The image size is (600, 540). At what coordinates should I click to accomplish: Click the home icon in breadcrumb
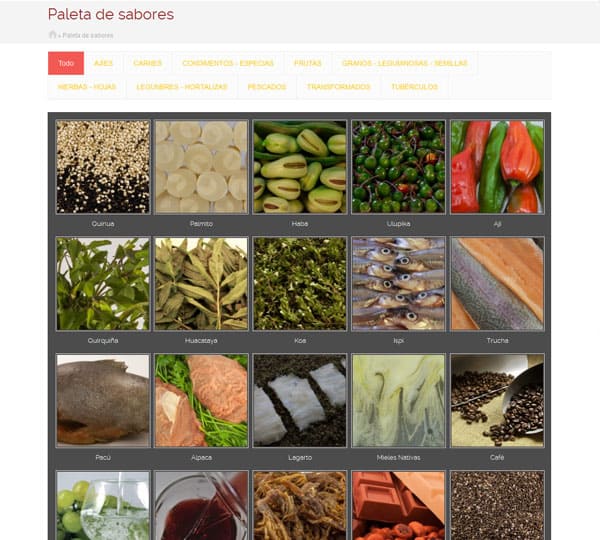53,35
